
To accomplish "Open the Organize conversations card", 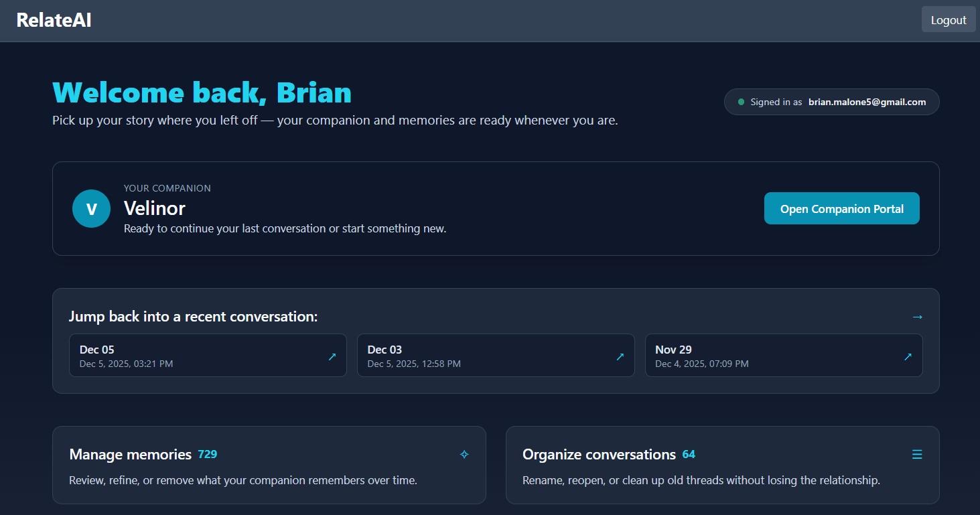I will (x=722, y=465).
